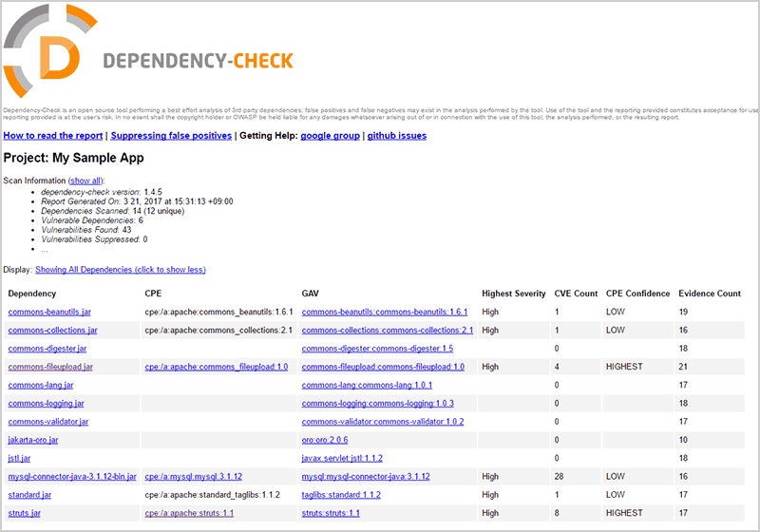Sort by CPE Confidence column header
The height and width of the screenshot is (532, 760).
click(x=637, y=294)
